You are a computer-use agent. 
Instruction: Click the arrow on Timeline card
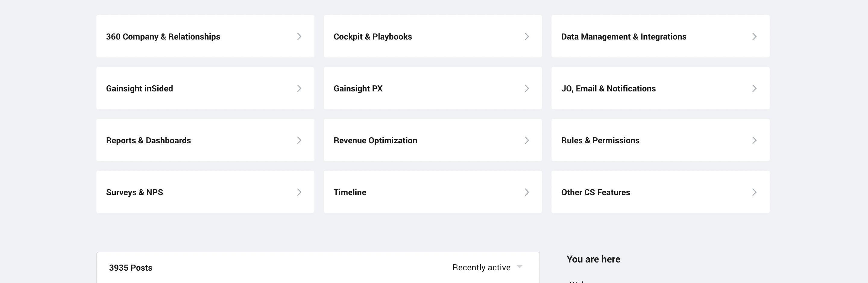(x=527, y=192)
